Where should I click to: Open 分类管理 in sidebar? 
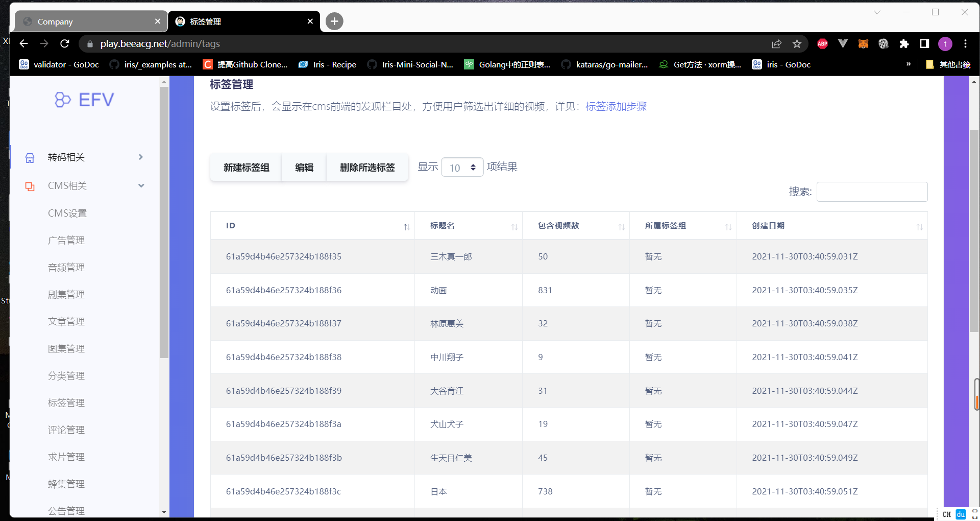click(66, 376)
